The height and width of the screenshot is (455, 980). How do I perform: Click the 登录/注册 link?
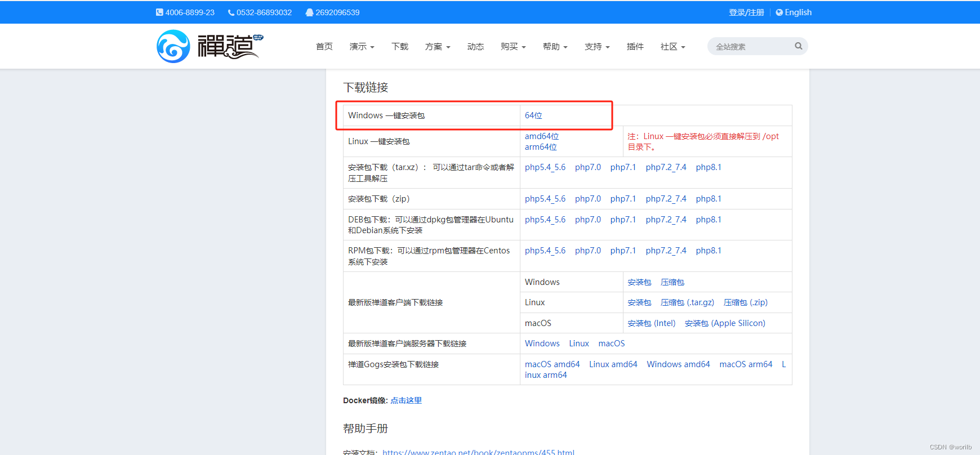coord(746,12)
